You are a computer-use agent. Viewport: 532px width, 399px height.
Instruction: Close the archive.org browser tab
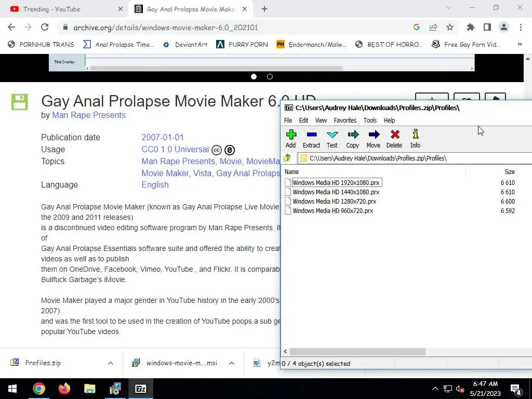click(245, 9)
